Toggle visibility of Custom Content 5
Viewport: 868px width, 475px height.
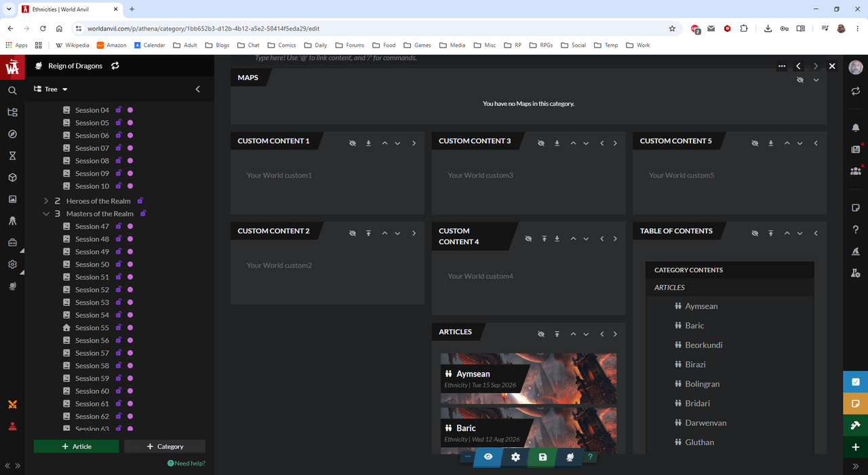click(755, 143)
